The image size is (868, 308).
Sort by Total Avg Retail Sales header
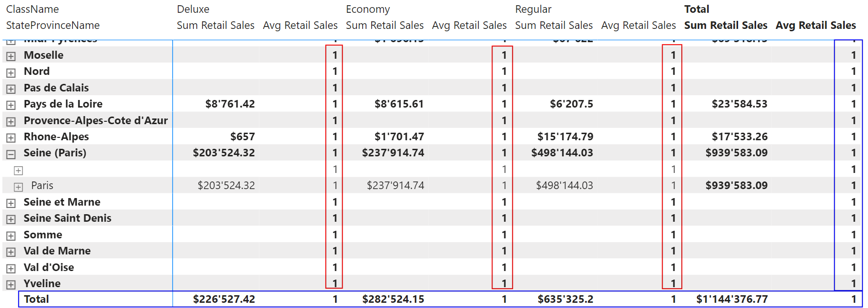point(816,26)
